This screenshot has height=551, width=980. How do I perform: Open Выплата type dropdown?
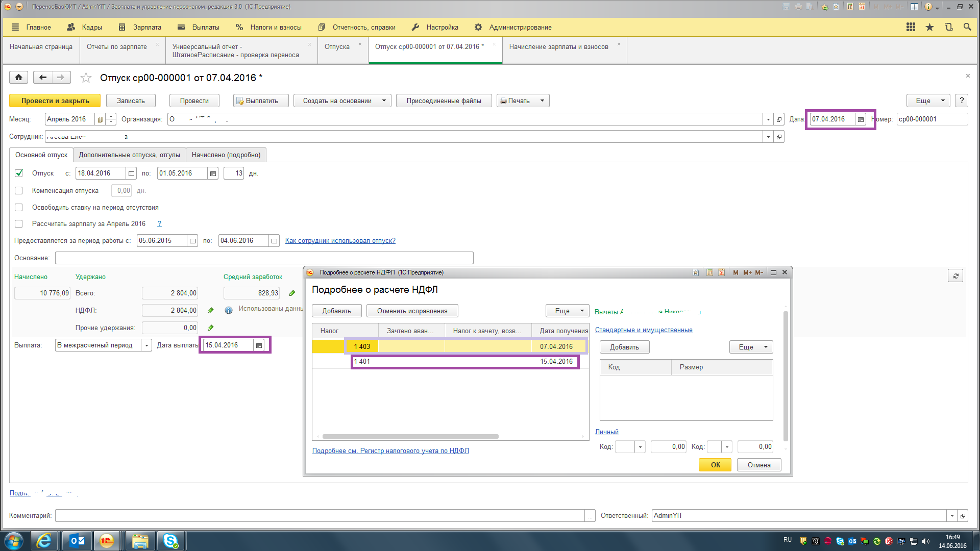[146, 345]
